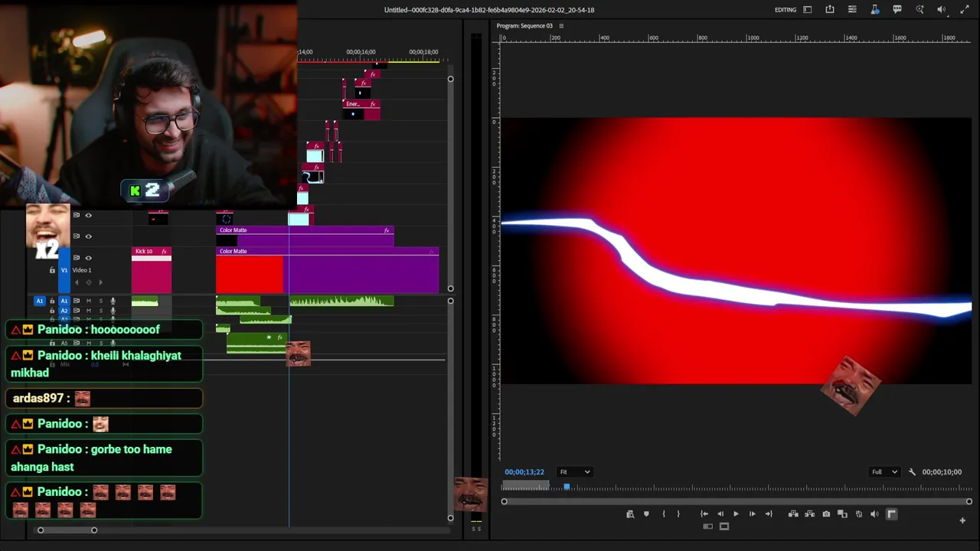980x551 pixels.
Task: Add keyframe diamond on Video 1 track
Action: pyautogui.click(x=88, y=282)
